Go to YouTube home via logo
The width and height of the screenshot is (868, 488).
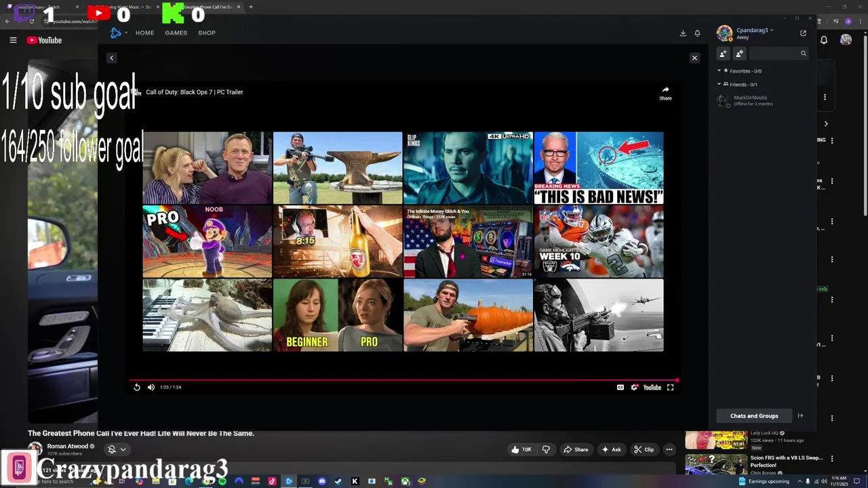click(x=44, y=40)
